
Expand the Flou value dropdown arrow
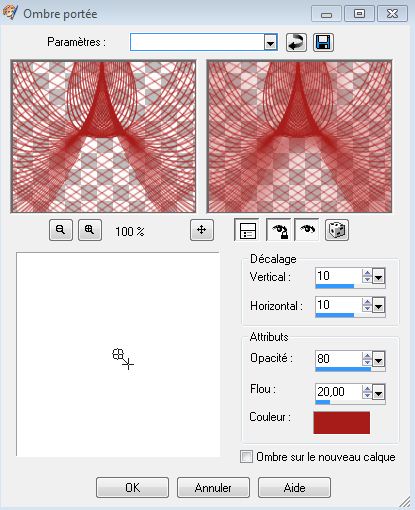(379, 392)
